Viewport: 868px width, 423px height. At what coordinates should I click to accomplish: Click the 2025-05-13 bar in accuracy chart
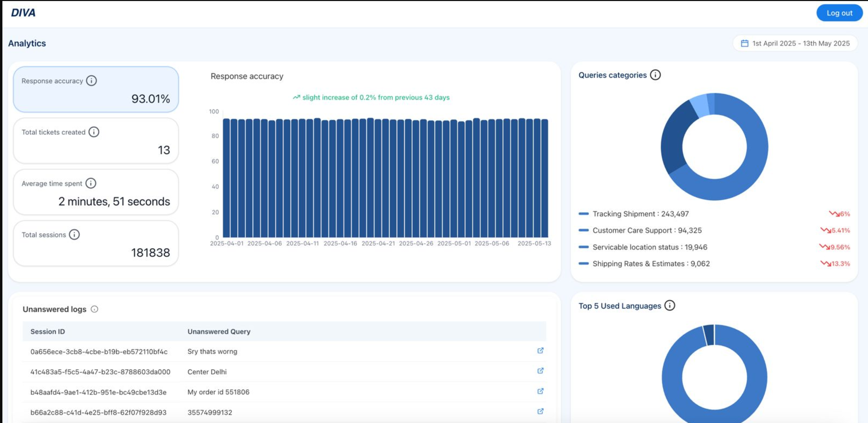[x=545, y=179]
